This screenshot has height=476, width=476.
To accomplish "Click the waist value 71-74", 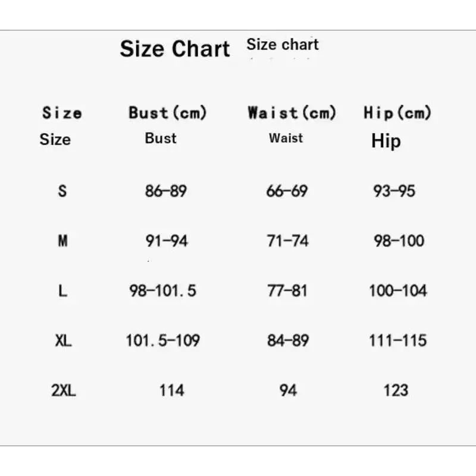I will (287, 241).
